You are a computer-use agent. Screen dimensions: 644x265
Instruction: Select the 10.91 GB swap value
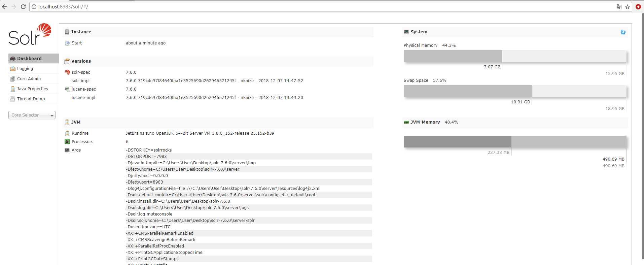point(520,102)
